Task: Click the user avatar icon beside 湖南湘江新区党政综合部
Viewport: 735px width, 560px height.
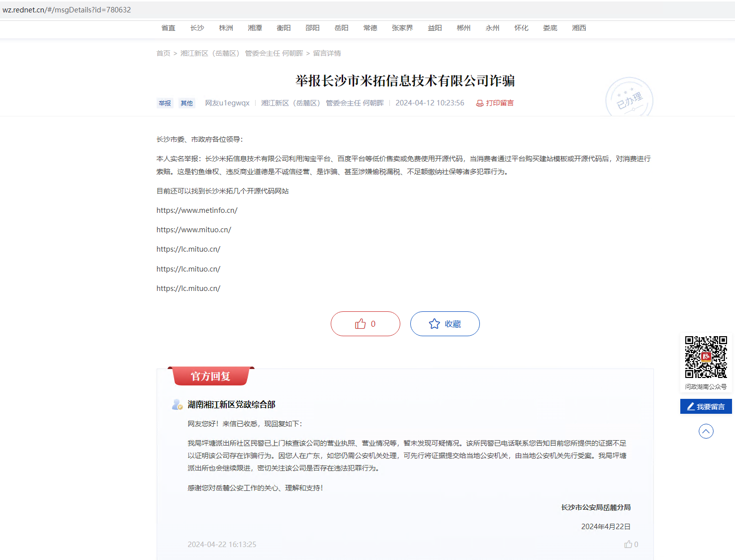Action: click(177, 404)
